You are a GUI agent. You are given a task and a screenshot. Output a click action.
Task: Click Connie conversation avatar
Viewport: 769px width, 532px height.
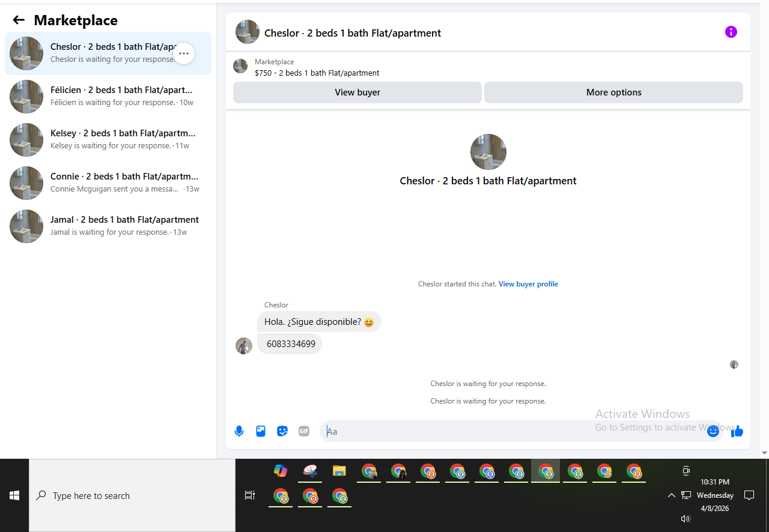[x=26, y=183]
